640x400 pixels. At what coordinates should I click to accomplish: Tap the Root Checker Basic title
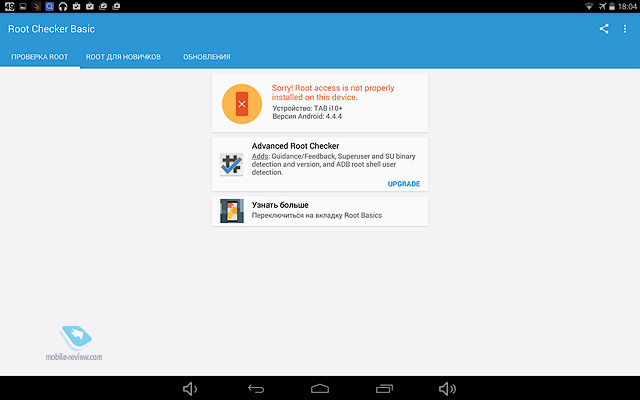click(52, 29)
